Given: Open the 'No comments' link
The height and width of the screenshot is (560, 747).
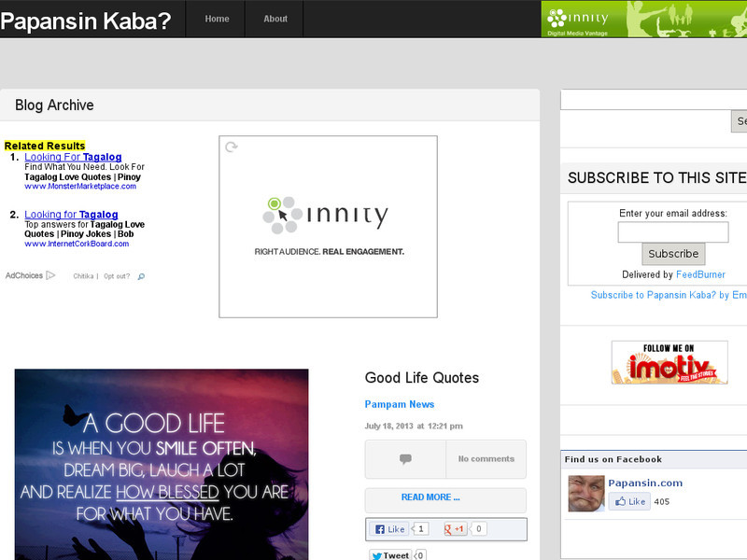Looking at the screenshot, I should [486, 458].
